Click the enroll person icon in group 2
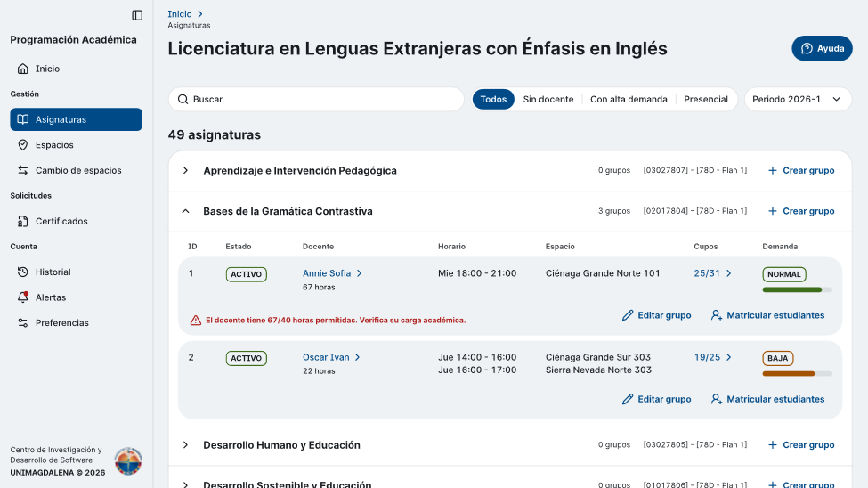The image size is (868, 488). coord(717,399)
